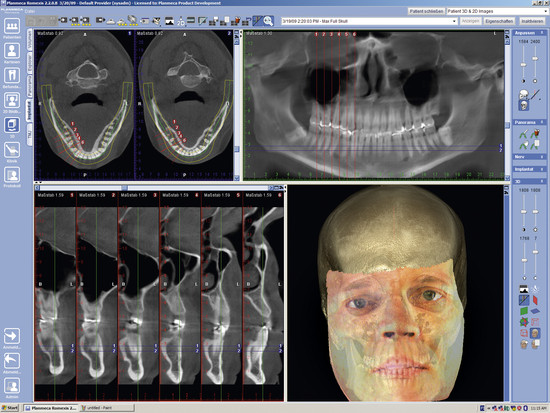Collapse the Panorama panel section
The height and width of the screenshot is (413, 550).
[542, 122]
